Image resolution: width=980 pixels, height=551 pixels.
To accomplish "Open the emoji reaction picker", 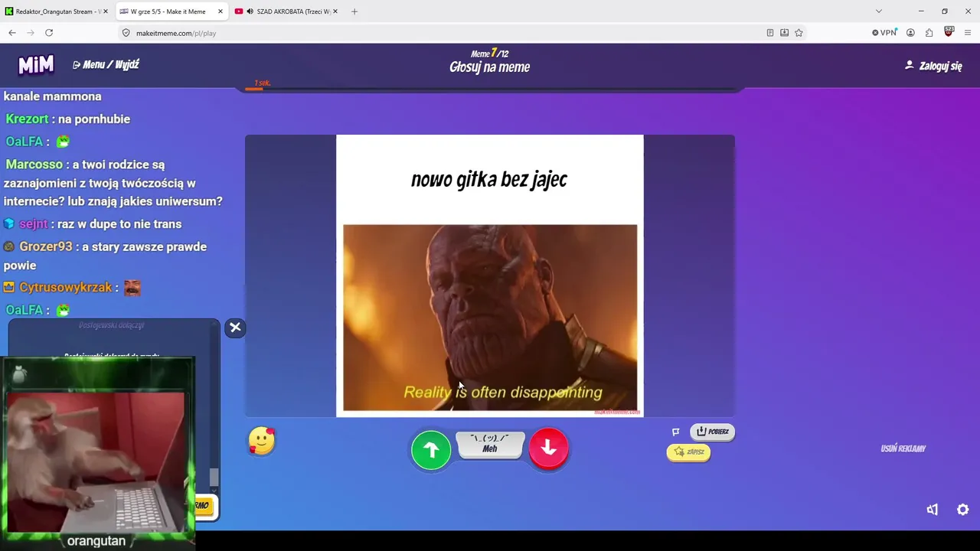I will click(262, 441).
